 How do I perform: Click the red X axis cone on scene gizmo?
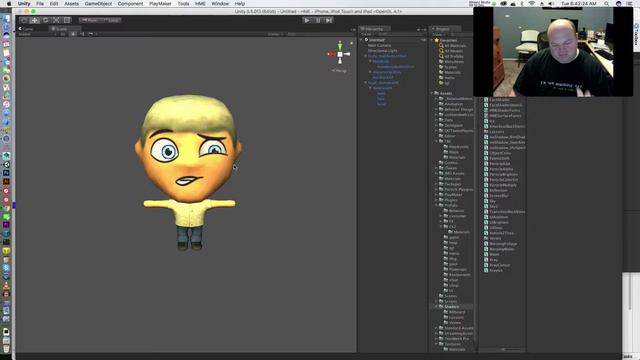331,54
